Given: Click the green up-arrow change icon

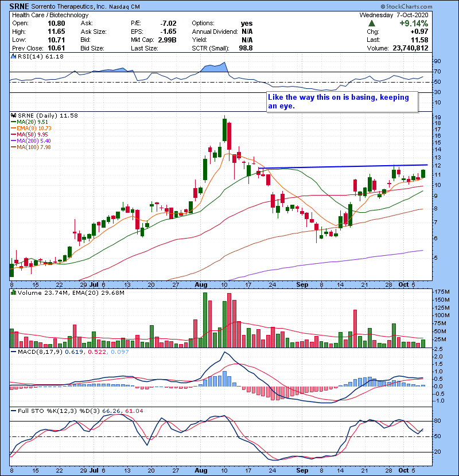Looking at the screenshot, I should click(x=371, y=24).
